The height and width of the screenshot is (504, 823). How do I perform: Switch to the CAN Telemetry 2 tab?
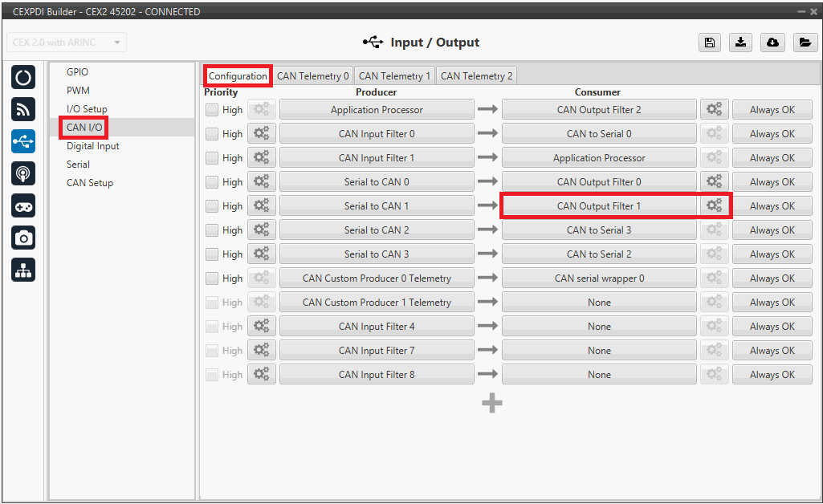coord(476,76)
